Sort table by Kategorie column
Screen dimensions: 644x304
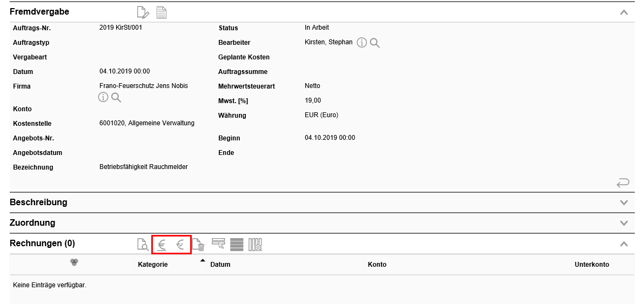pos(153,265)
